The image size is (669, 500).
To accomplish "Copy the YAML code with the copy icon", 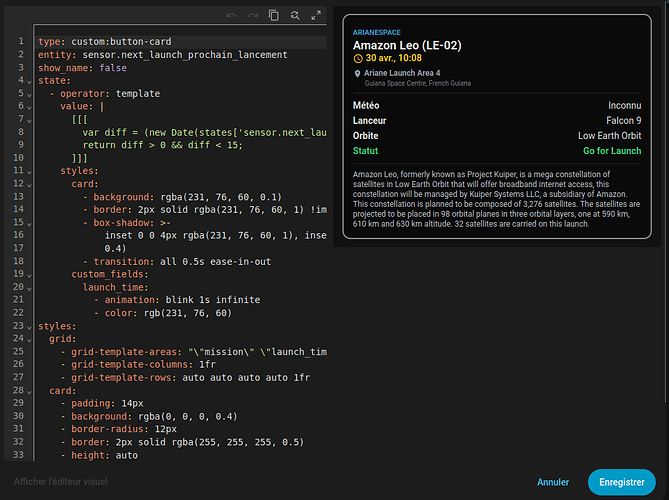I will click(274, 16).
